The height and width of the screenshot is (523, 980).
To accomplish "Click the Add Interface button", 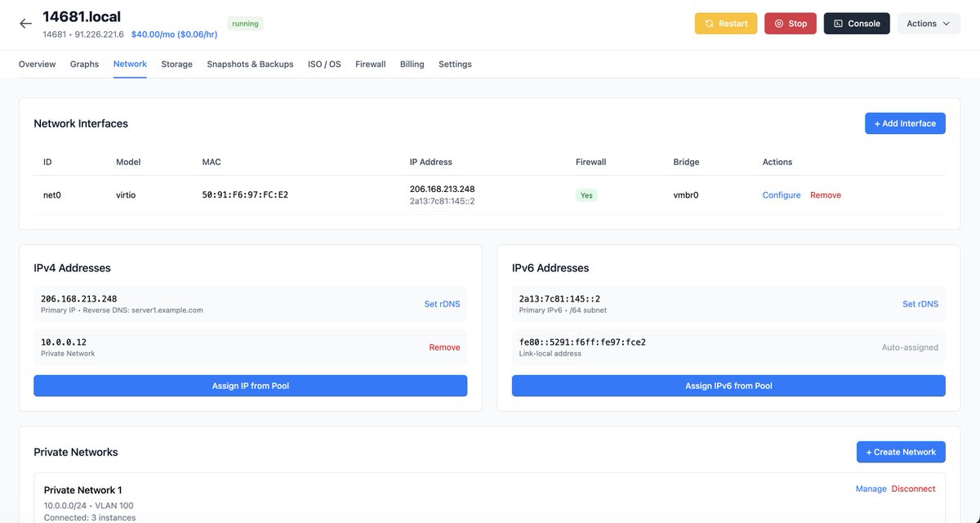I will click(x=905, y=123).
